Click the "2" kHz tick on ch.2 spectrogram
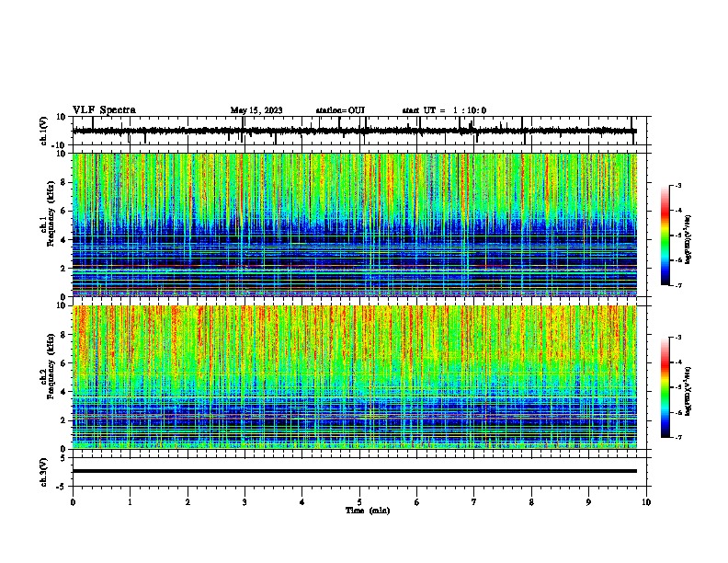This screenshot has height=563, width=728. click(64, 420)
